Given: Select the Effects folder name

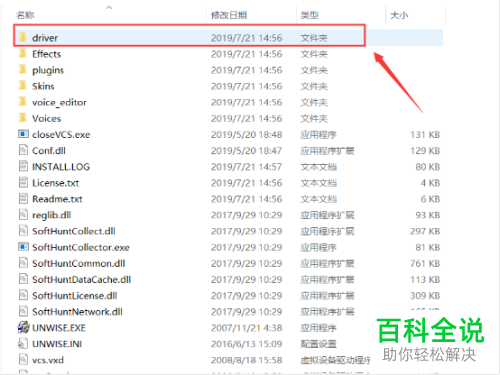Looking at the screenshot, I should coord(47,54).
